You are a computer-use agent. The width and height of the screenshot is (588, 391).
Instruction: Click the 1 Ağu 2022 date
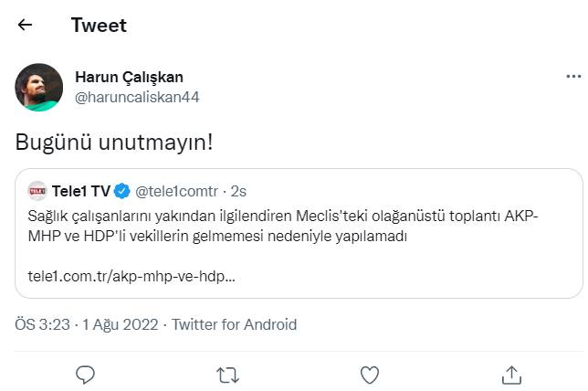pyautogui.click(x=121, y=324)
